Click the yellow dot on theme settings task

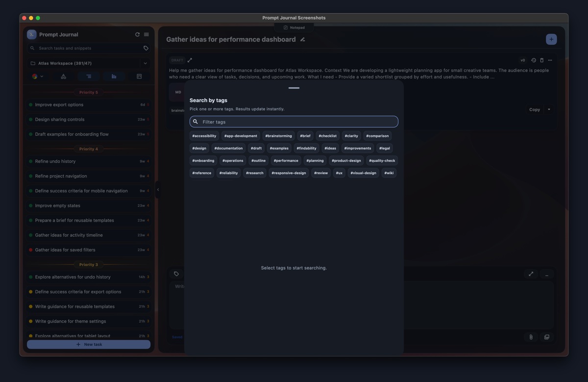click(x=31, y=321)
